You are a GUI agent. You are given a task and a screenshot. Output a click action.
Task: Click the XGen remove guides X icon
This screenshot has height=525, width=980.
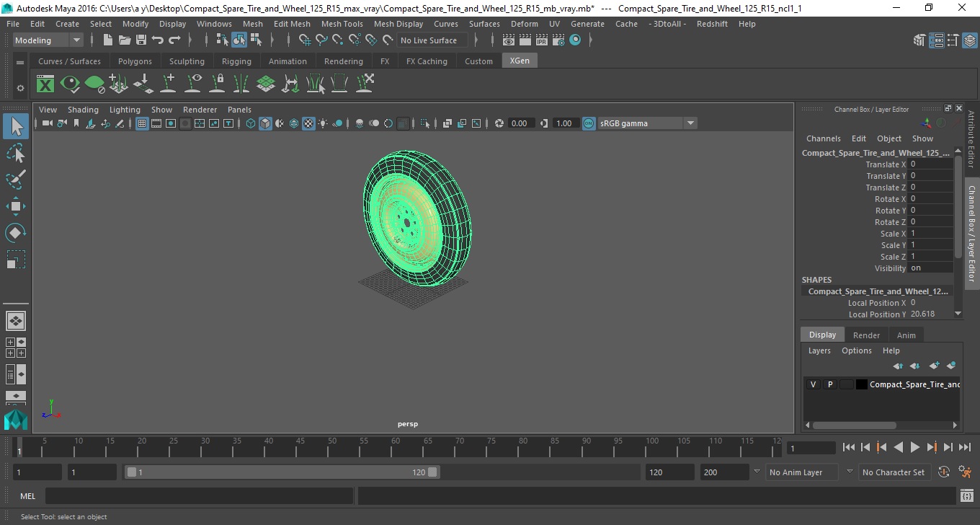coord(365,84)
